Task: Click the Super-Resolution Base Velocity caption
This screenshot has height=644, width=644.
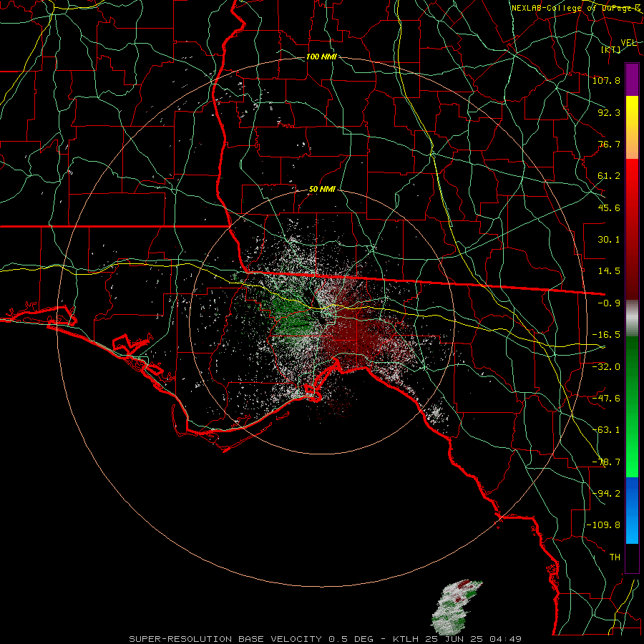Action: coord(326,639)
